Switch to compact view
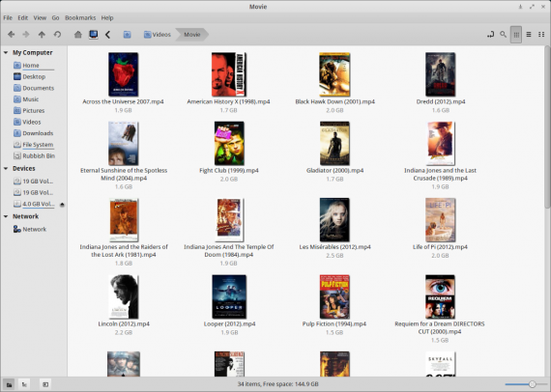Screen dimensions: 551x392 pyautogui.click(x=541, y=35)
